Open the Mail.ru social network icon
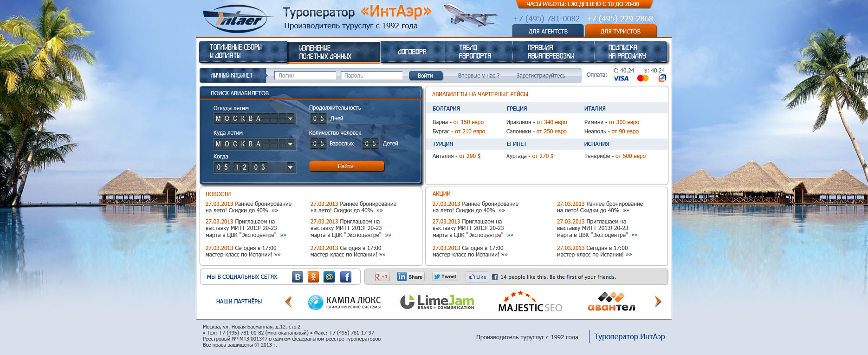868x355 pixels. pos(329,277)
